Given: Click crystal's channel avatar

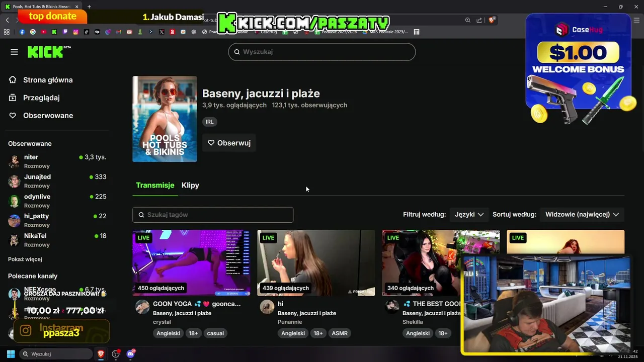Looking at the screenshot, I should coord(142,307).
